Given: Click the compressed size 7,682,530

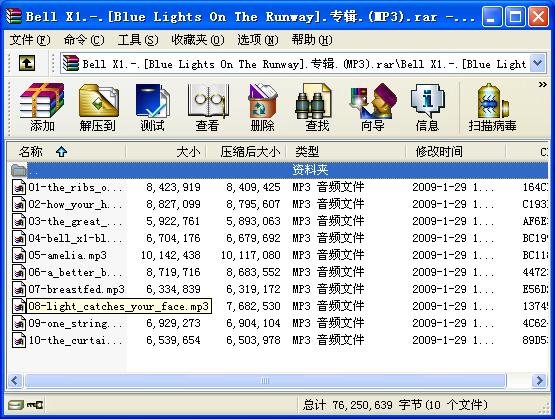Looking at the screenshot, I should point(253,306).
